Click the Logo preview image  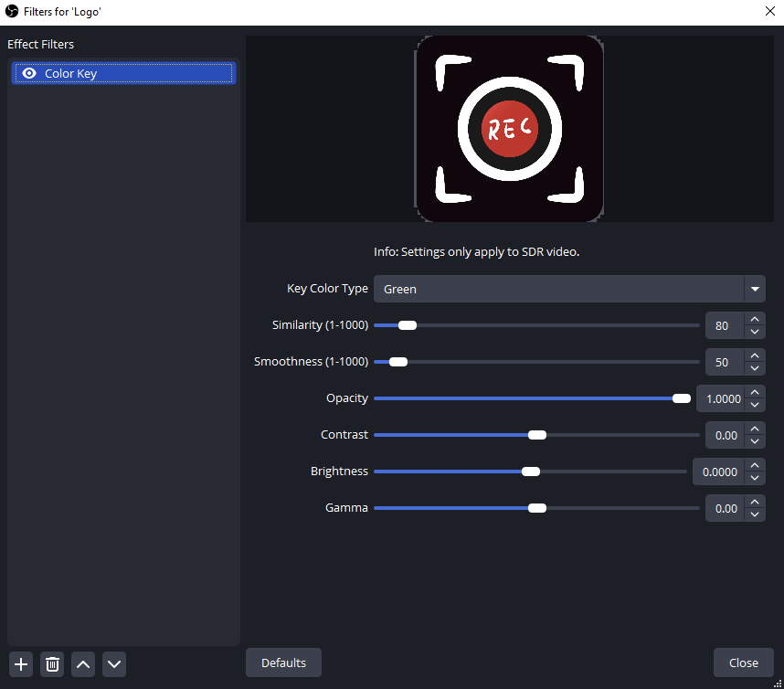click(x=509, y=129)
